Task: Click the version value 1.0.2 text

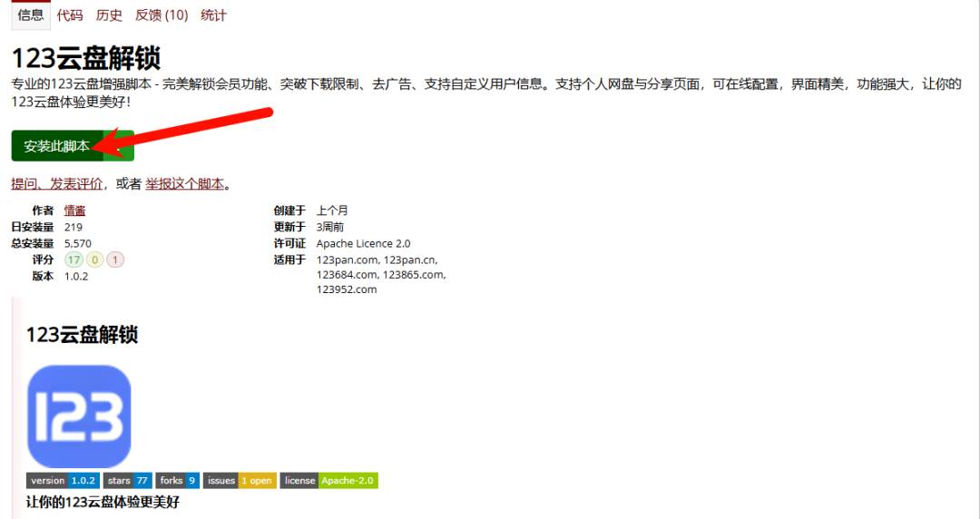Action: point(76,277)
